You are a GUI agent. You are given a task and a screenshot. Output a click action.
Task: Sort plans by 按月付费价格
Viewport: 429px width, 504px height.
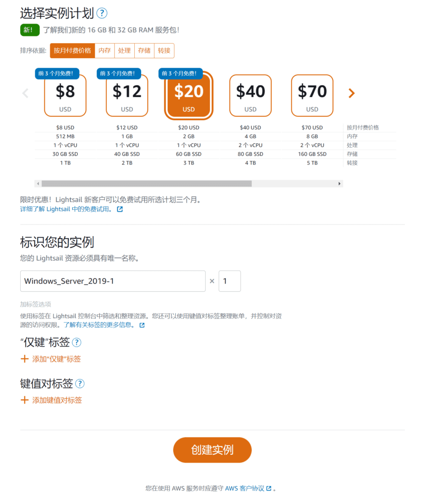click(x=72, y=51)
